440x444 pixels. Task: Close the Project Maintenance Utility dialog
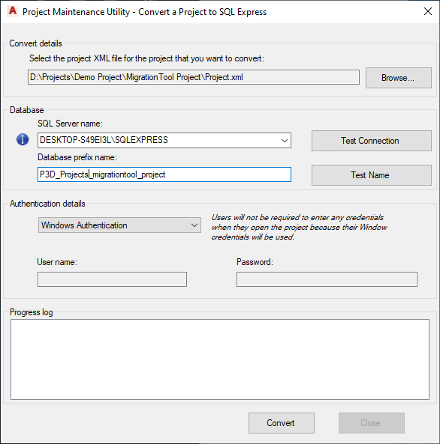428,11
